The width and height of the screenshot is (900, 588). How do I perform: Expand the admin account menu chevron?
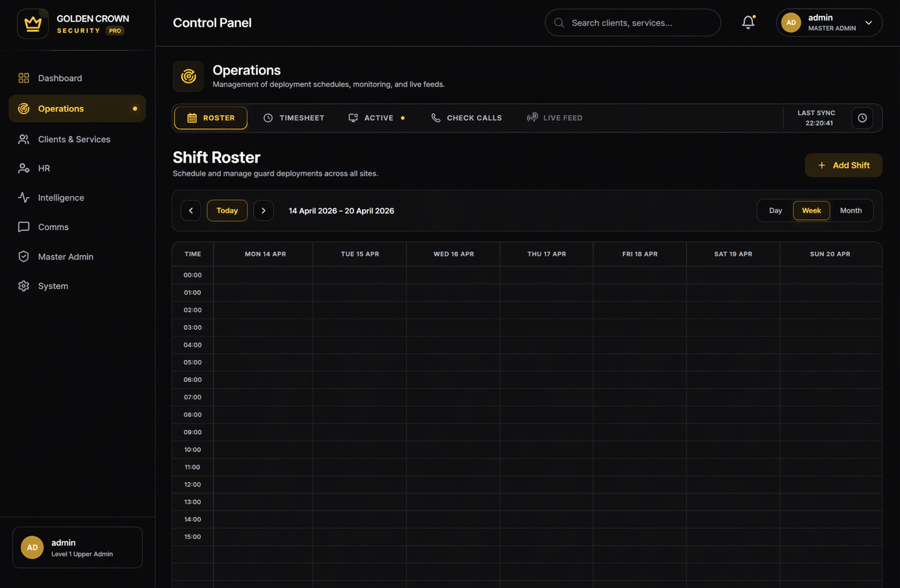tap(869, 23)
